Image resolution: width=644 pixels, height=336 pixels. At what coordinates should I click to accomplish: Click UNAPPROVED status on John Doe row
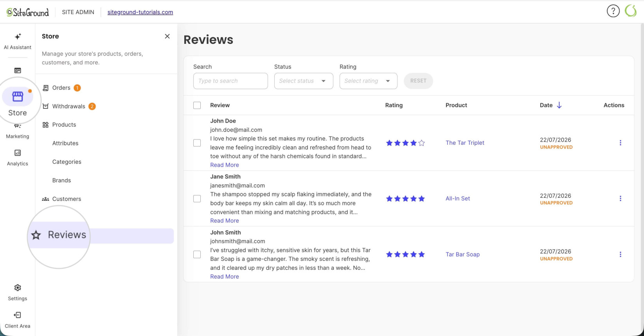pos(556,147)
